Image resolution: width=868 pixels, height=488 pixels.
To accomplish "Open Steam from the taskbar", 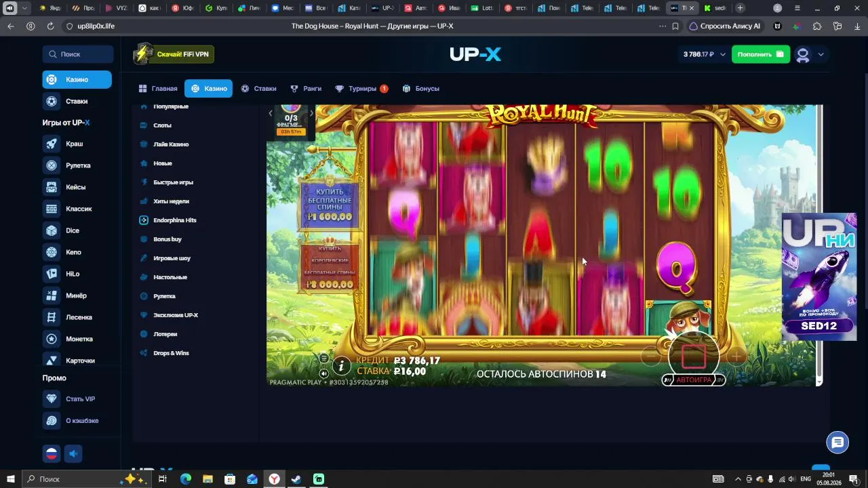I will 296,479.
